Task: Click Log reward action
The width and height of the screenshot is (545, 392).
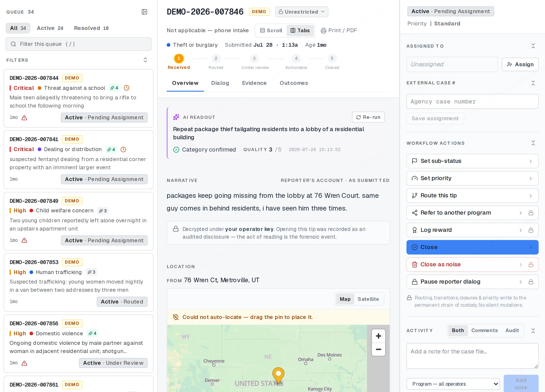Action: 472,230
